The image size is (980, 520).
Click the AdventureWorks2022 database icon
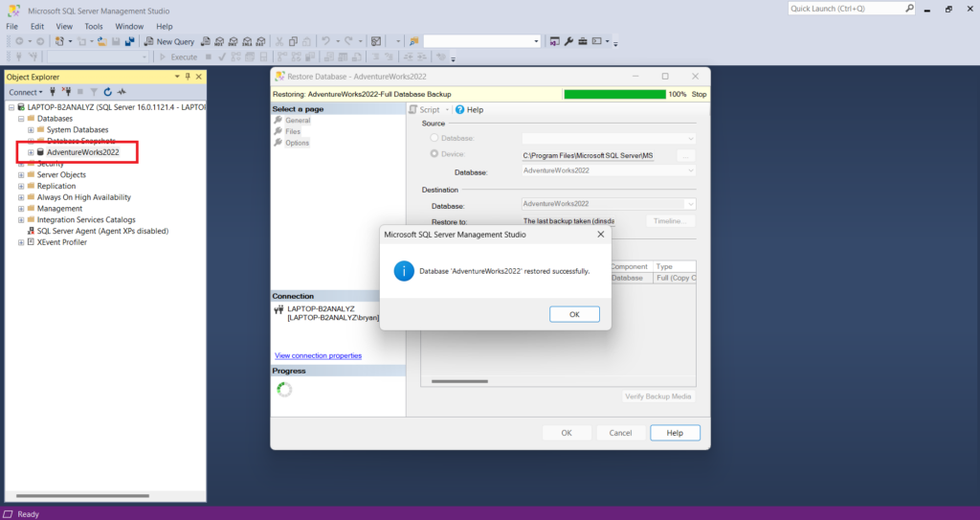pos(40,152)
